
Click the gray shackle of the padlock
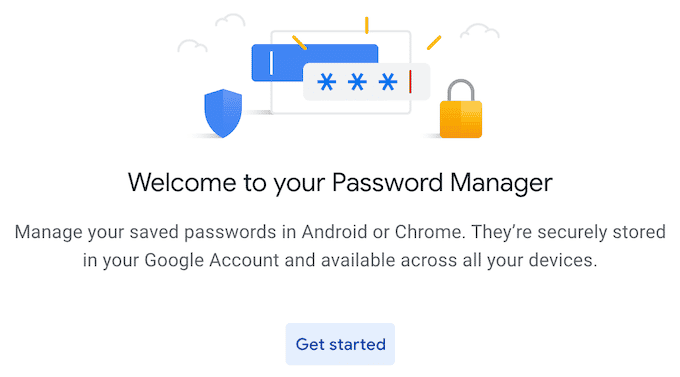click(x=461, y=90)
